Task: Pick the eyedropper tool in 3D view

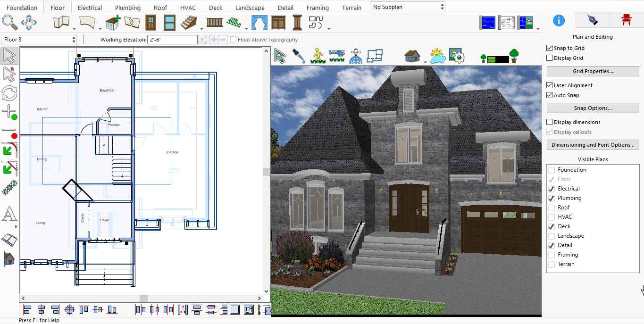Action: tap(299, 56)
